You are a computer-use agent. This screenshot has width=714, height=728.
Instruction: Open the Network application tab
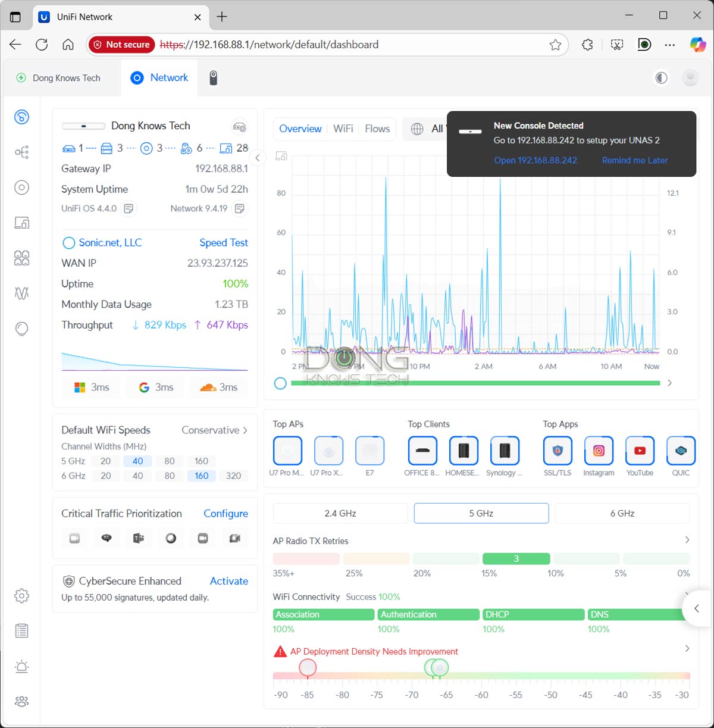159,78
